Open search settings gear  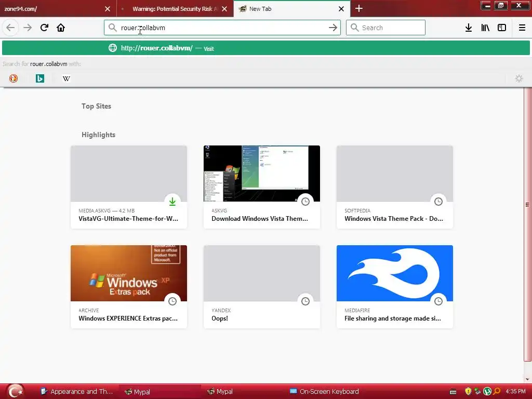[519, 78]
